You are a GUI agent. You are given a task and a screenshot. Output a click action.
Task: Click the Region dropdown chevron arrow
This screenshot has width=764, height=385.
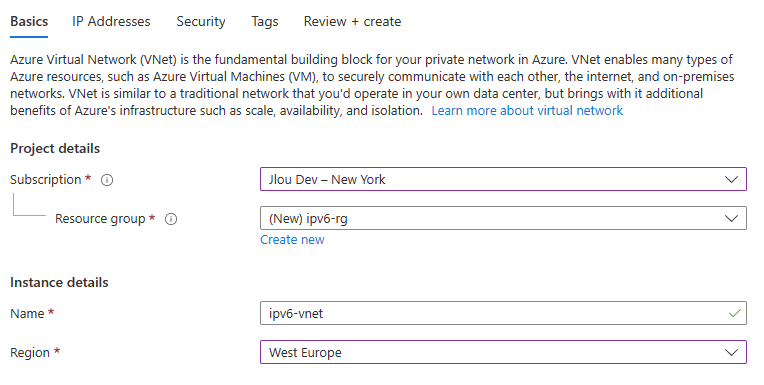click(731, 352)
